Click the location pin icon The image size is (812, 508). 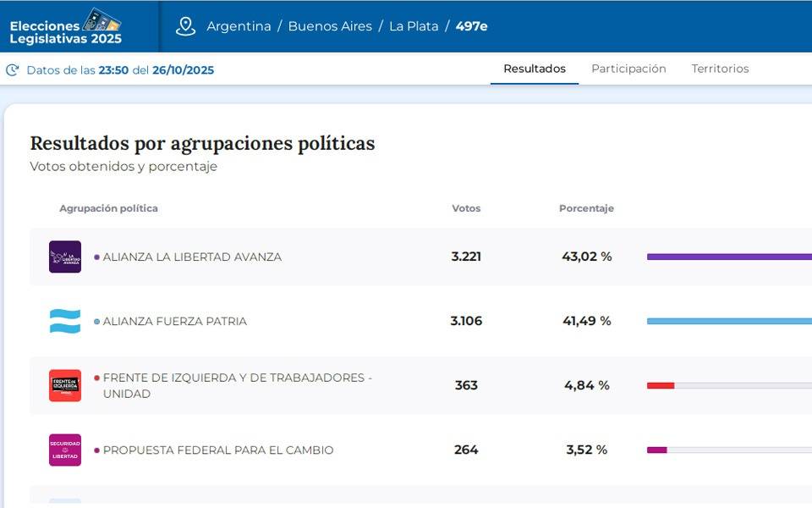(x=185, y=26)
